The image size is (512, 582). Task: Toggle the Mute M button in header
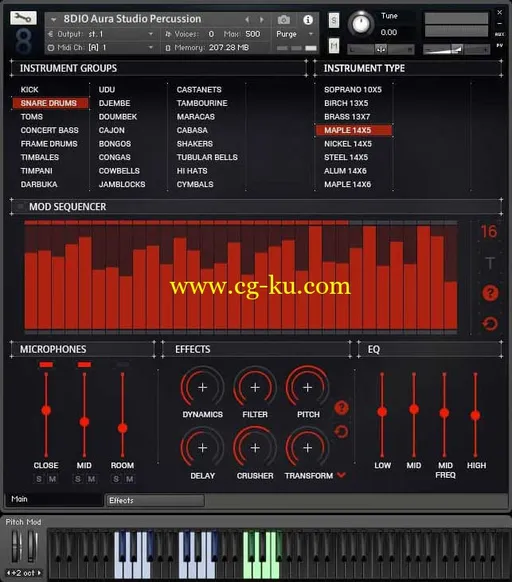pos(334,46)
